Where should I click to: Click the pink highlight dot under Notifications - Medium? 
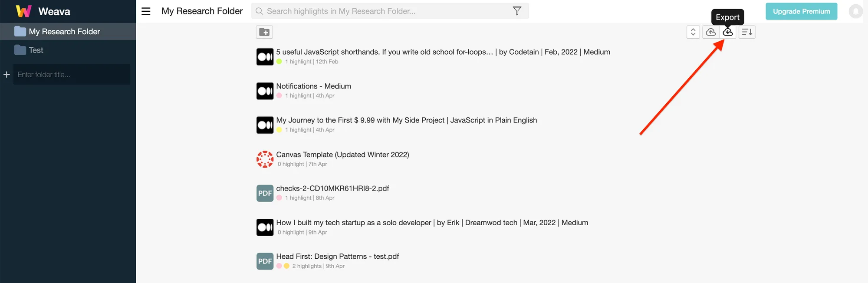(279, 95)
